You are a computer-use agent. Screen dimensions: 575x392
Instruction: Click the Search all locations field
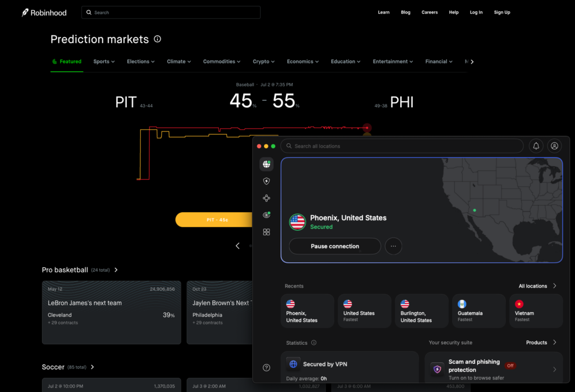[402, 146]
